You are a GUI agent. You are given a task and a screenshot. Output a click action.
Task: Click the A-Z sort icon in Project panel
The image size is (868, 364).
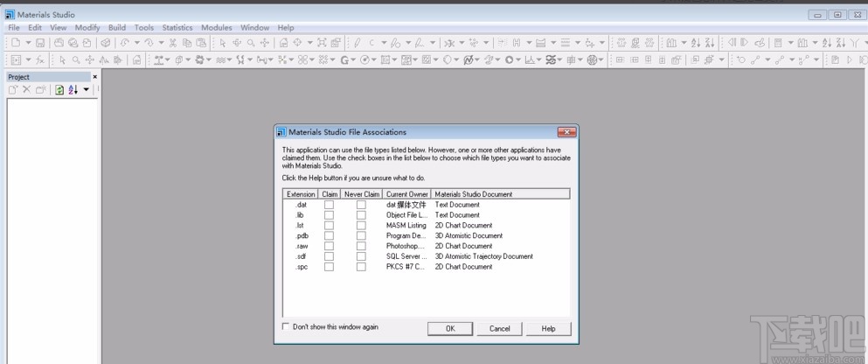(x=73, y=90)
